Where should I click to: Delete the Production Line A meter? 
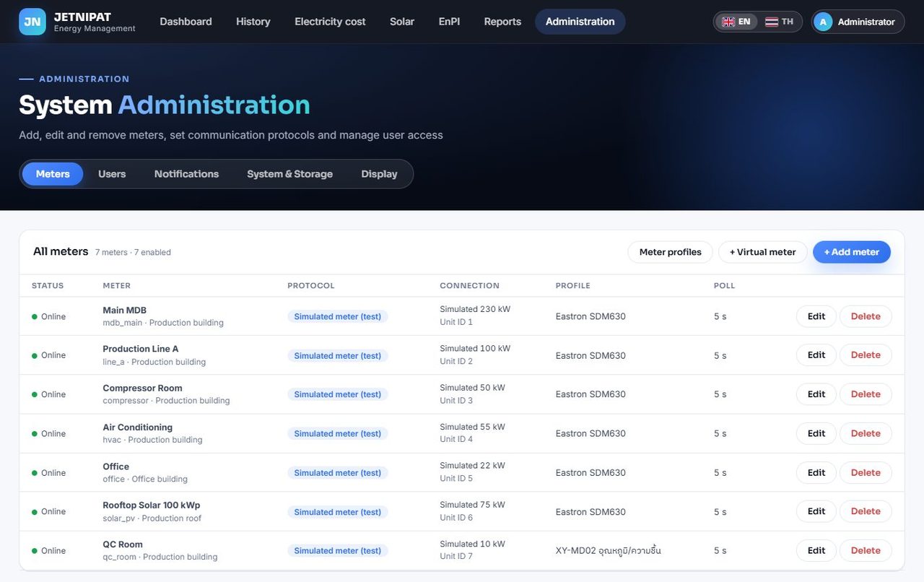point(866,355)
